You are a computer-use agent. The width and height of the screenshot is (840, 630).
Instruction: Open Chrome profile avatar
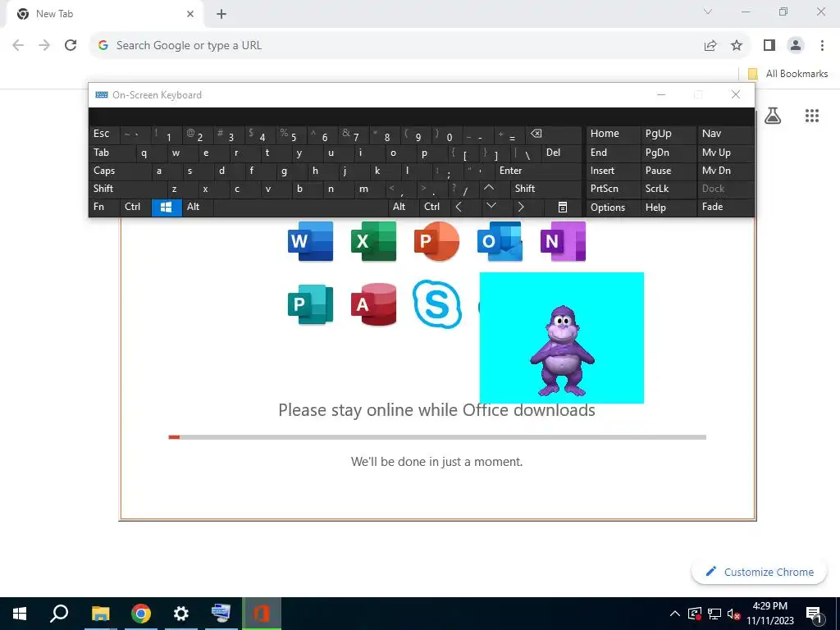tap(796, 46)
